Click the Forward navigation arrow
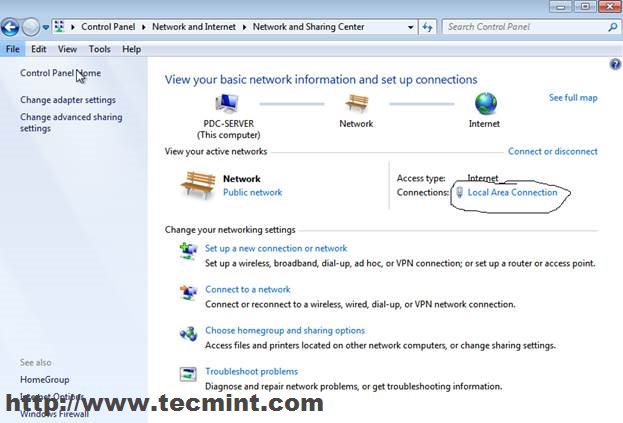 [31, 27]
